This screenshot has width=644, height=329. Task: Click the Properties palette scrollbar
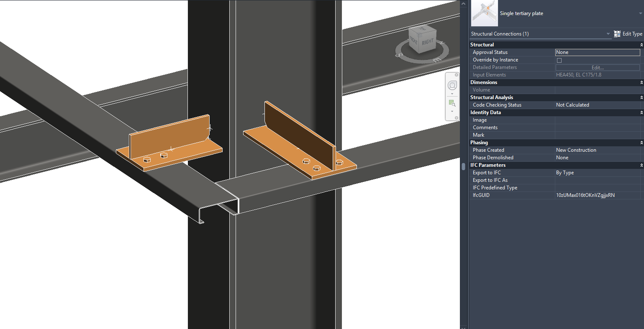463,166
